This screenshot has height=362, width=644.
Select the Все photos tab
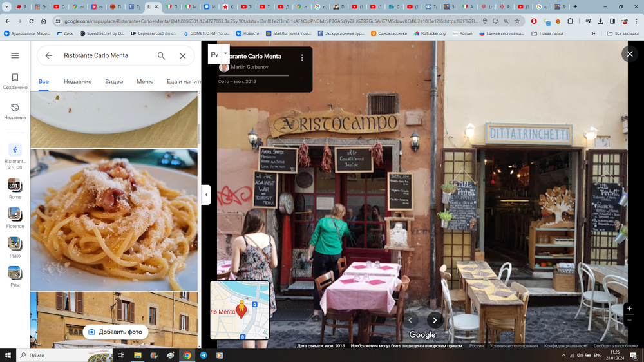click(x=44, y=81)
